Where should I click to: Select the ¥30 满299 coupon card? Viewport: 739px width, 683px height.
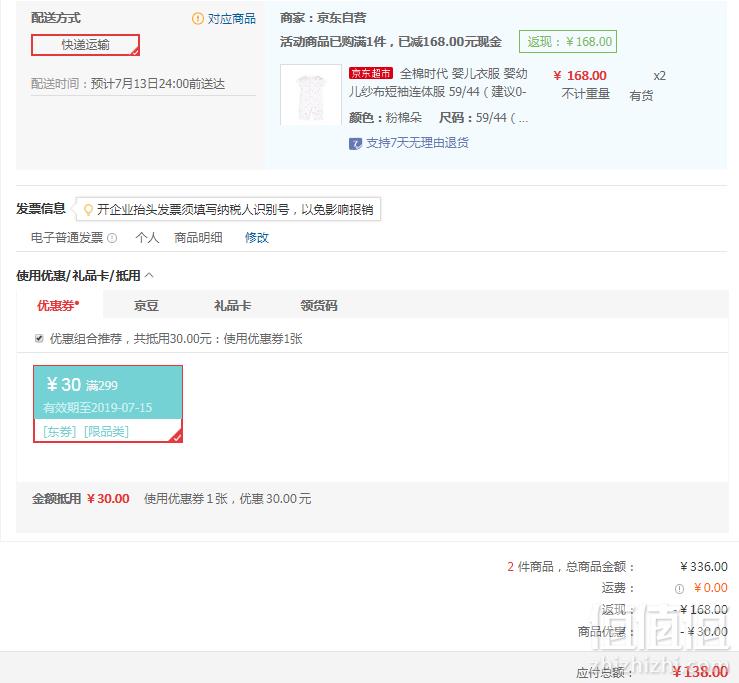click(108, 404)
